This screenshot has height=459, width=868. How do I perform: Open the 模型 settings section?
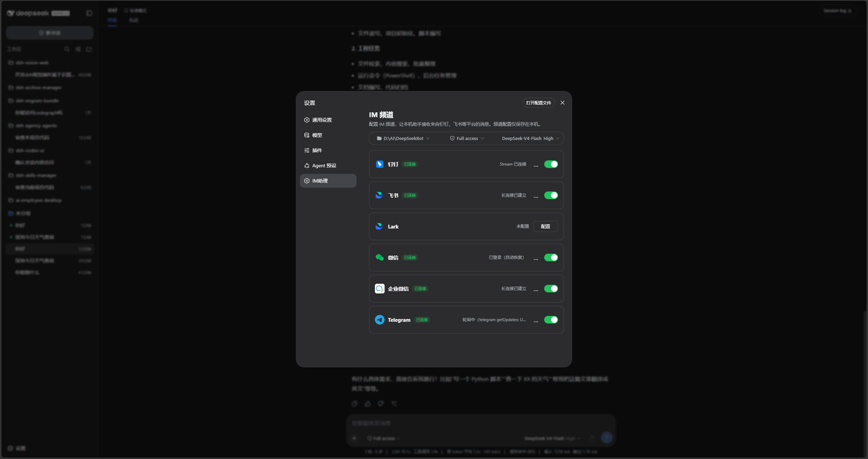click(328, 135)
